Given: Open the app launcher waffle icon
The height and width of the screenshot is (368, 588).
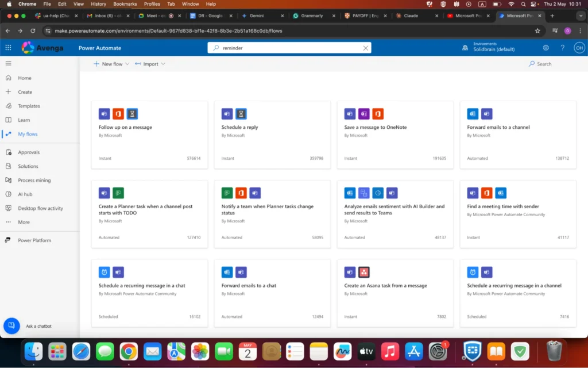Looking at the screenshot, I should pyautogui.click(x=8, y=48).
